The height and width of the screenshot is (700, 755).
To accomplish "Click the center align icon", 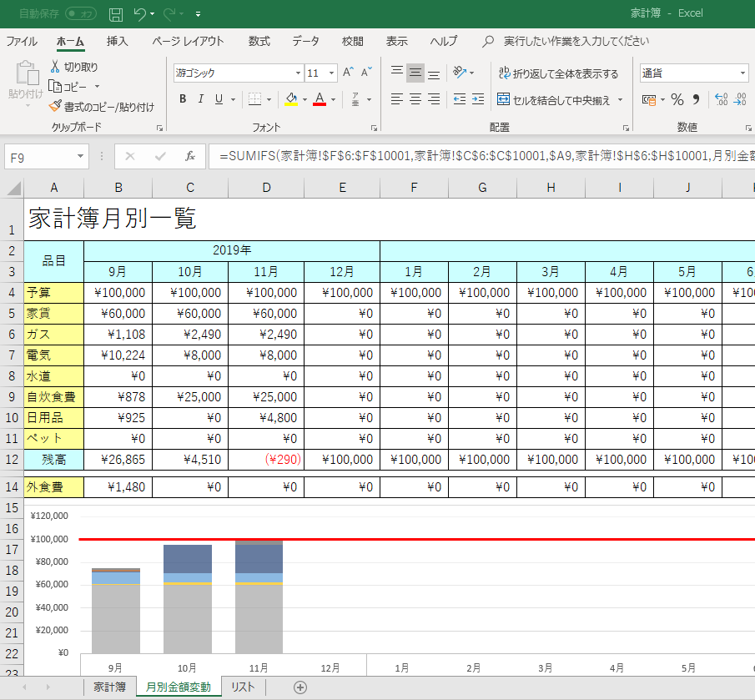I will coord(415,99).
